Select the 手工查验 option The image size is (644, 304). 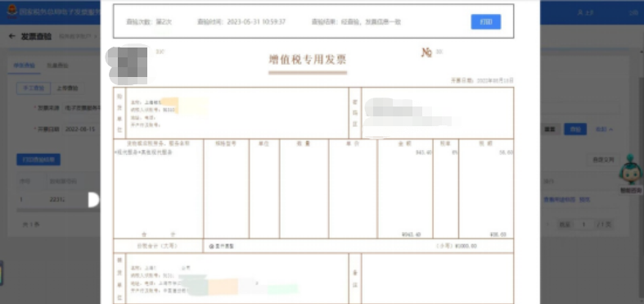pos(34,88)
